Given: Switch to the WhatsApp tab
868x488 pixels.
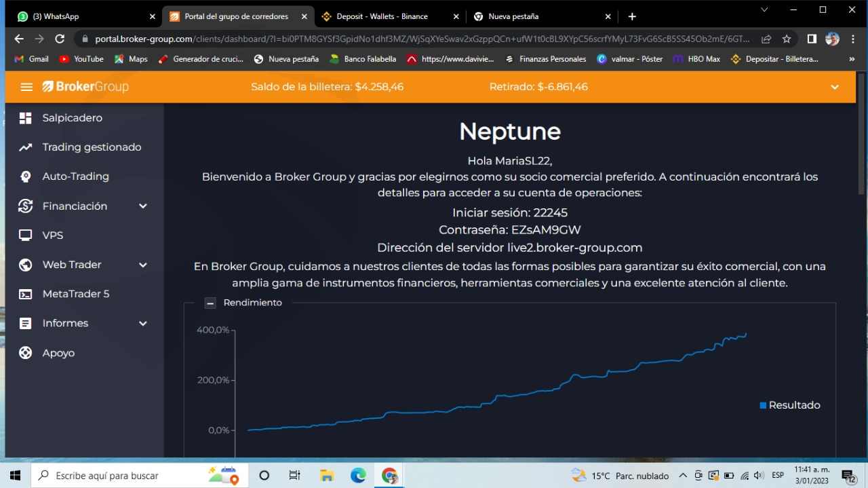Looking at the screenshot, I should click(84, 16).
